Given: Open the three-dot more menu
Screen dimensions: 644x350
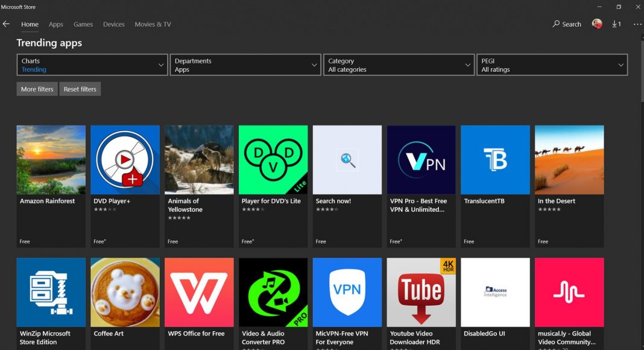Looking at the screenshot, I should pos(637,24).
